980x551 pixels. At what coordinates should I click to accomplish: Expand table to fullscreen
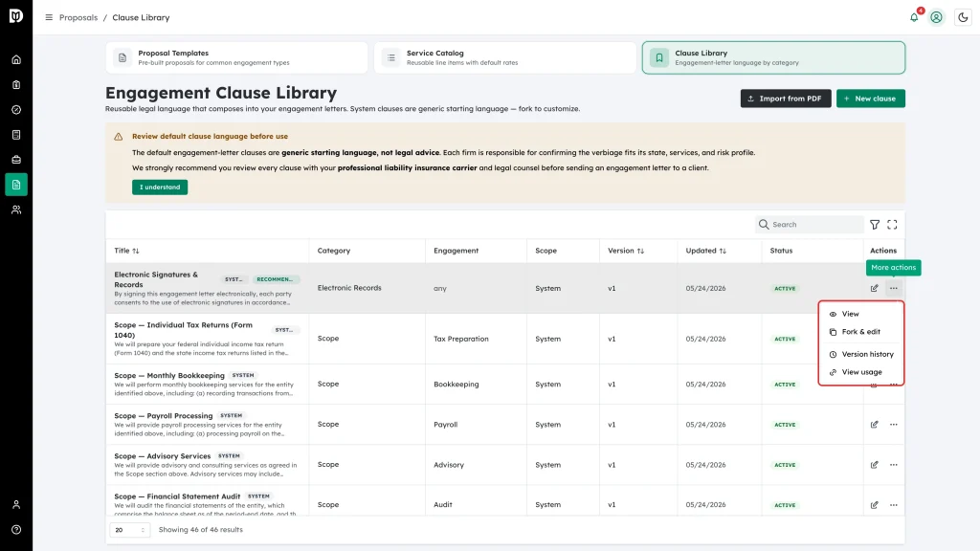click(x=893, y=224)
